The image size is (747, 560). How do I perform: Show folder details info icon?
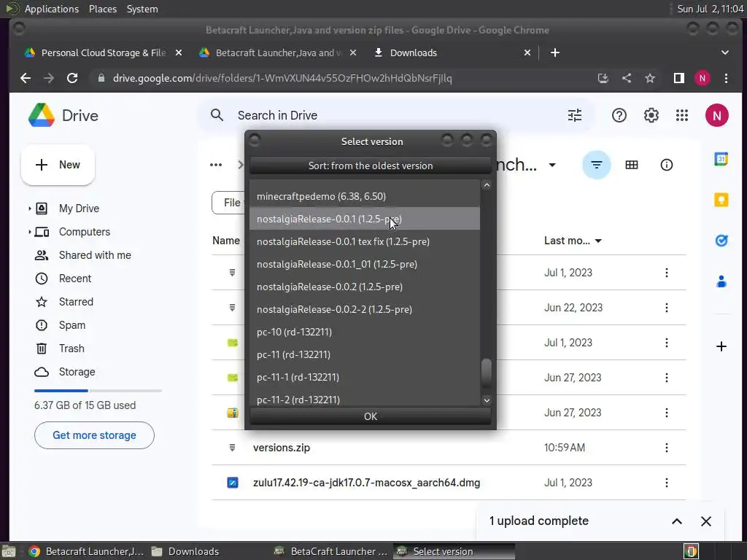[x=667, y=165]
